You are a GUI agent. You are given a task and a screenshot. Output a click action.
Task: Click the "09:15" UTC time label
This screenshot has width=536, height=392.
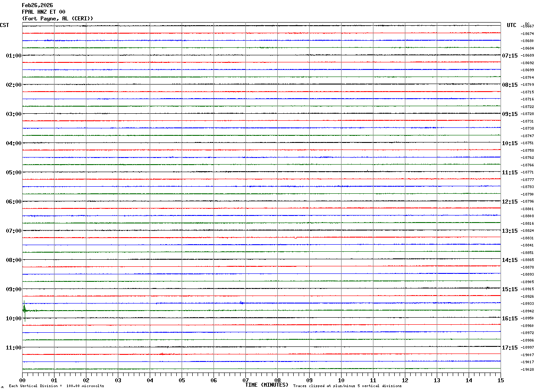coord(510,114)
